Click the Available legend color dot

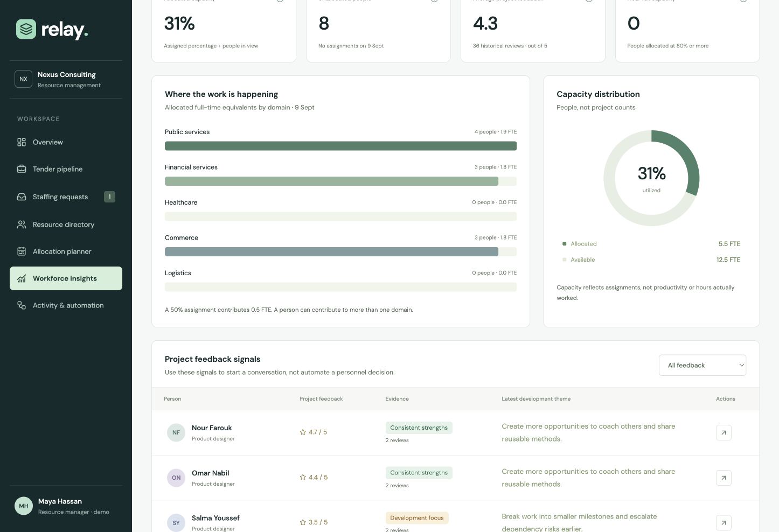(x=564, y=260)
